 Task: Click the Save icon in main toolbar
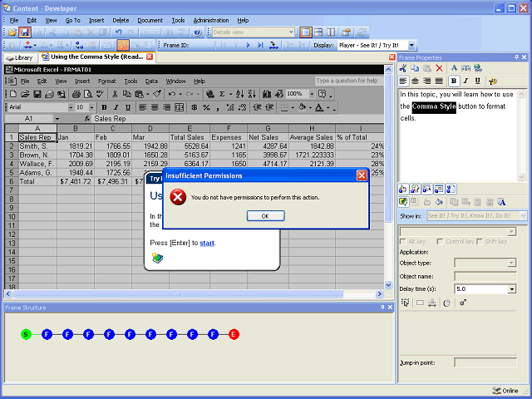[x=25, y=32]
